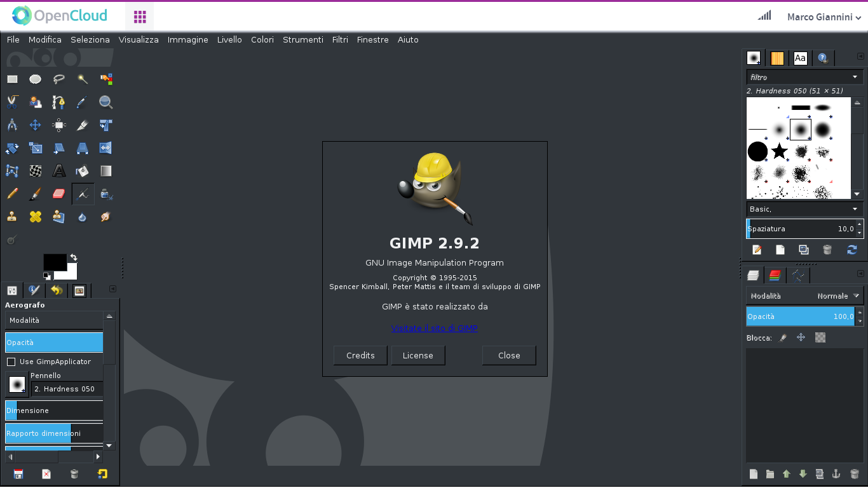Select the Free Select lasso tool

tap(59, 79)
